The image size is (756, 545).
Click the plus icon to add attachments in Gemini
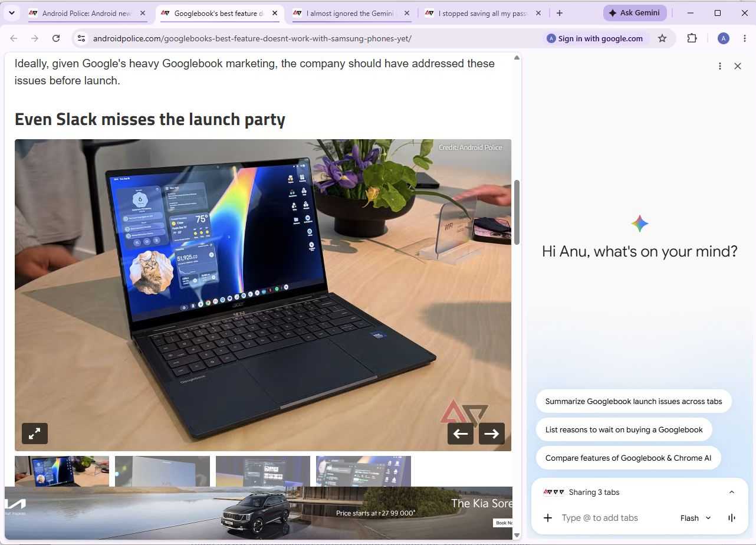pos(548,518)
